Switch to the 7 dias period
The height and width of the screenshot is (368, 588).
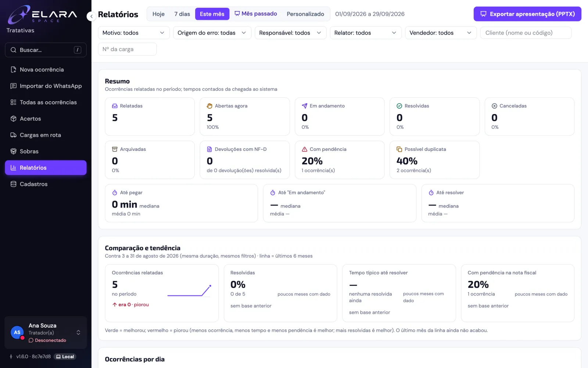(182, 14)
